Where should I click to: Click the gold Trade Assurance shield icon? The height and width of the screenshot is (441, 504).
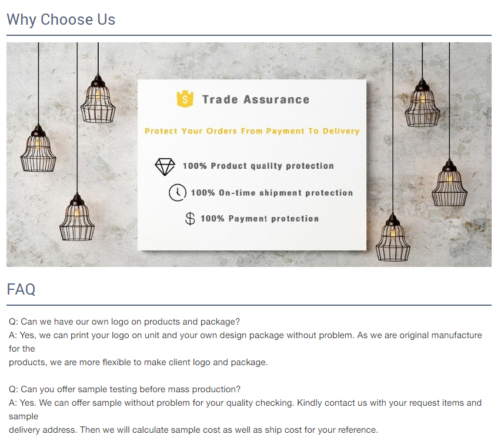(185, 99)
